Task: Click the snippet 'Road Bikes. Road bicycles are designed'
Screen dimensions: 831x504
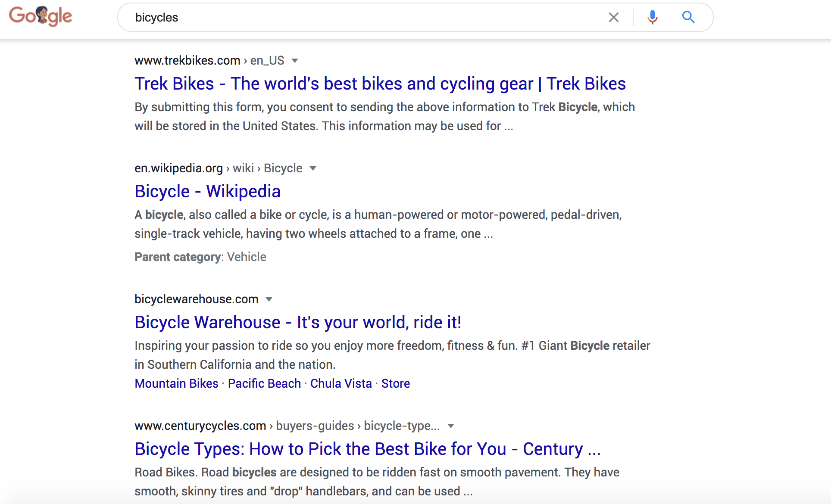Action: pyautogui.click(x=377, y=482)
